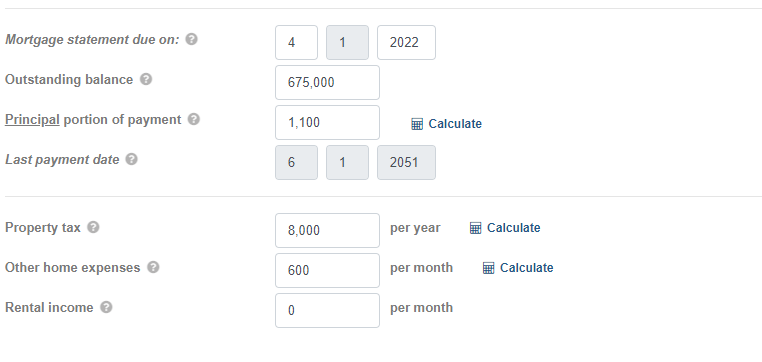Open help icon beside Property tax
Image resolution: width=762 pixels, height=362 pixels.
point(93,227)
